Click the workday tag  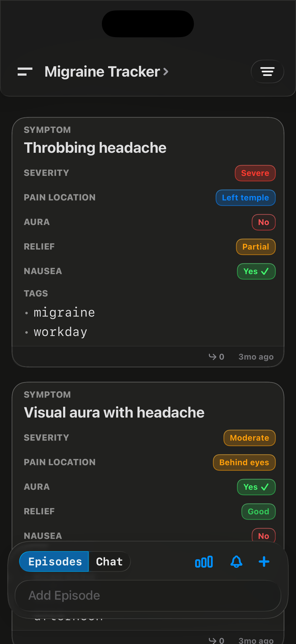(60, 332)
